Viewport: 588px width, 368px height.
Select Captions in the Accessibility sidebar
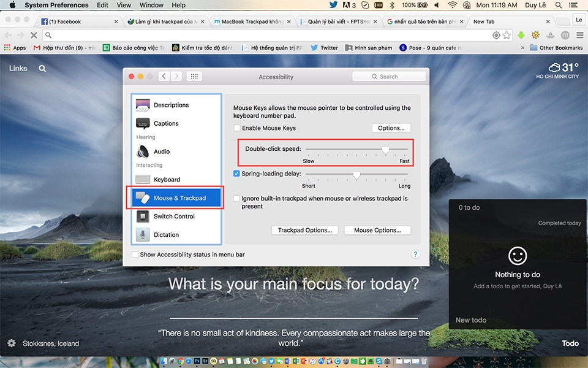coord(176,123)
